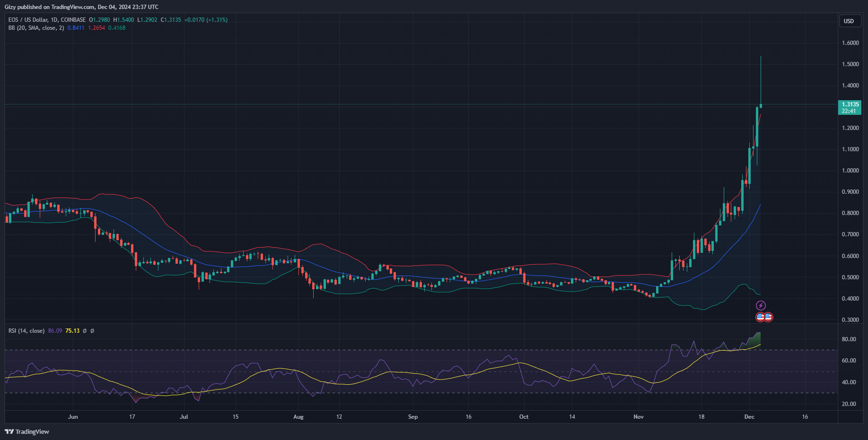Screen dimensions: 868x440
Task: Click the purple lightning event icon
Action: coord(761,305)
